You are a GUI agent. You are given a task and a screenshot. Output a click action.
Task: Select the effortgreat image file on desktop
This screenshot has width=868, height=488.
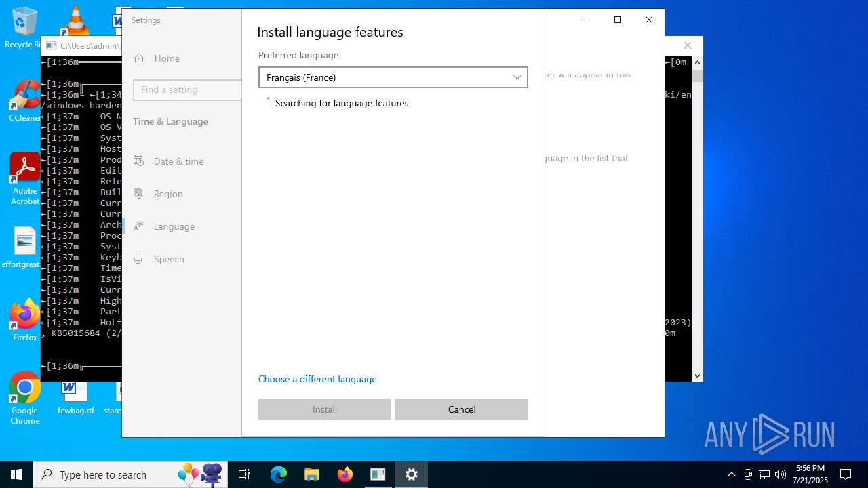[25, 247]
